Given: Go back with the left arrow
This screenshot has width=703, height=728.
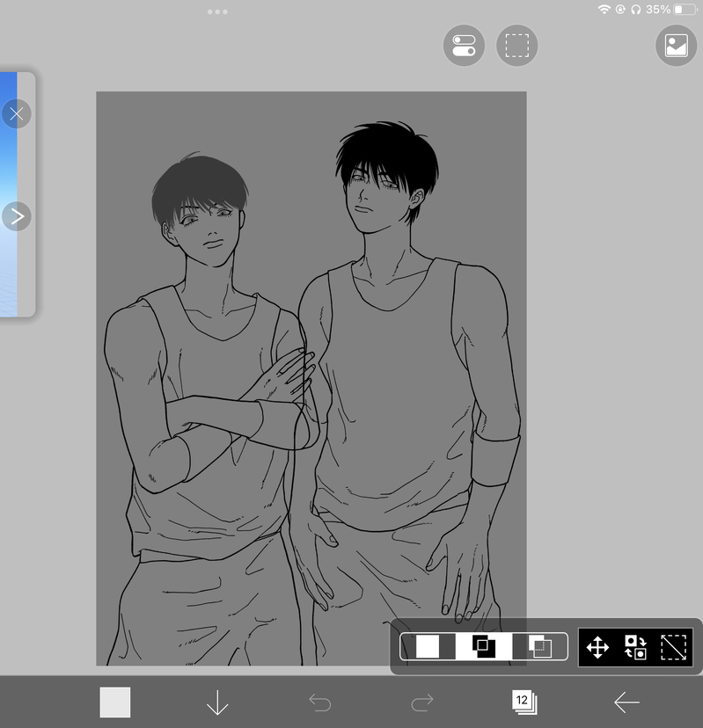Looking at the screenshot, I should click(626, 703).
